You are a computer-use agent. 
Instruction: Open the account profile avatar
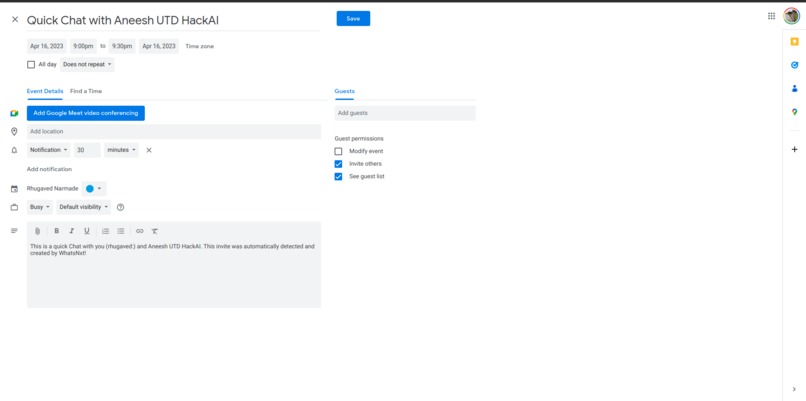(791, 16)
